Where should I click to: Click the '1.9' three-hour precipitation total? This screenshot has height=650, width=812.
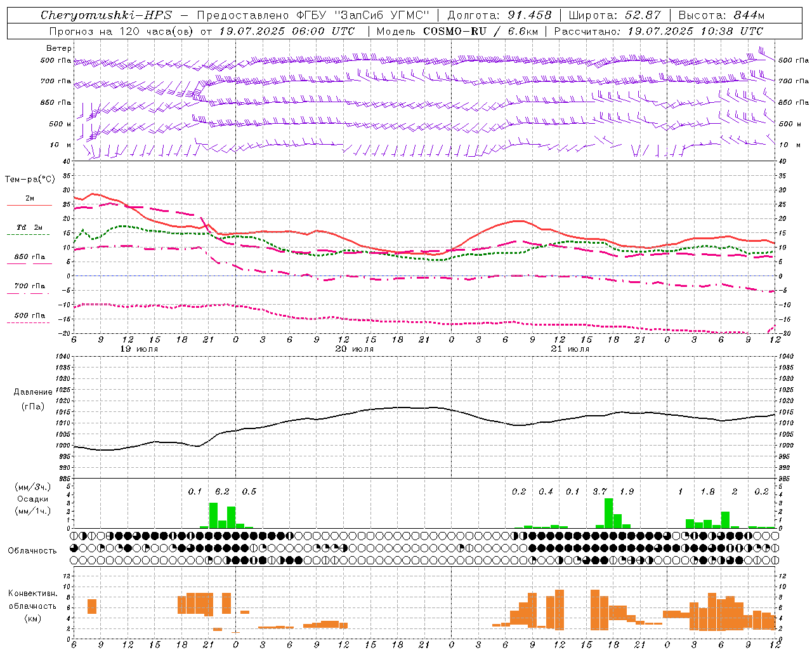click(627, 492)
